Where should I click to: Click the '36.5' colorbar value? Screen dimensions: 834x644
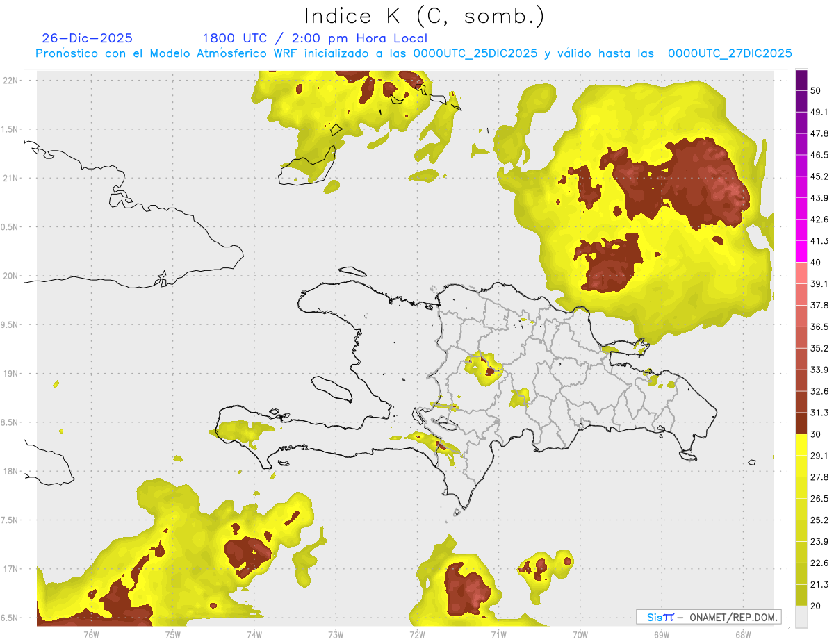(x=819, y=327)
